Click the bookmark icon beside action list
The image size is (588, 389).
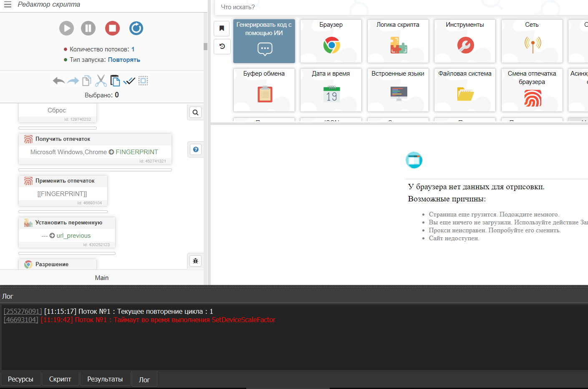(222, 28)
